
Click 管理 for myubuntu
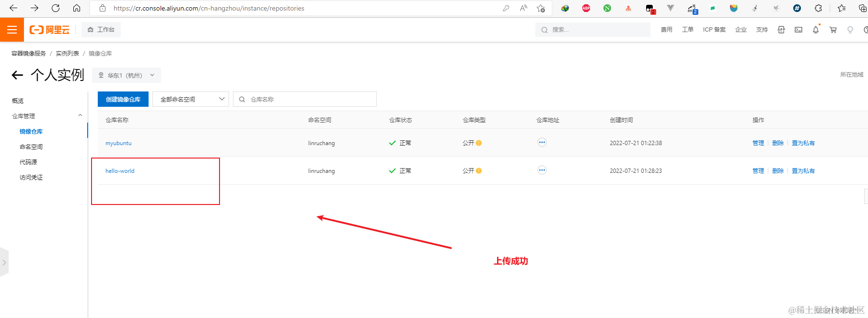(758, 143)
